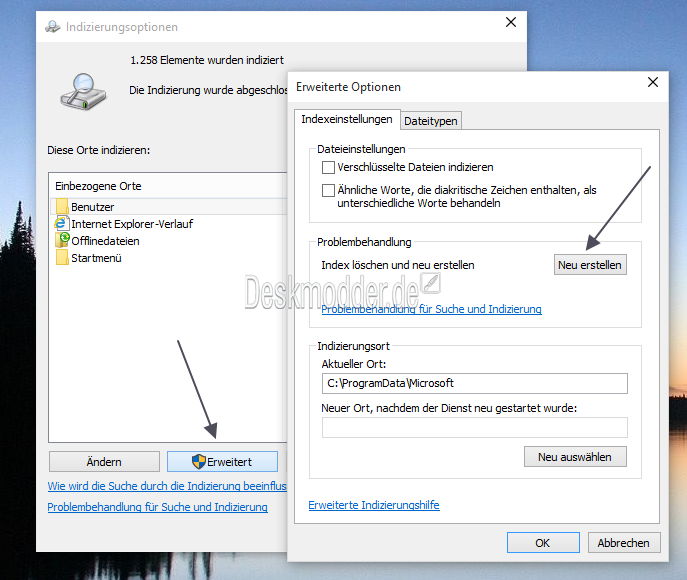Confirm with the OK button
The height and width of the screenshot is (580, 687).
click(543, 543)
